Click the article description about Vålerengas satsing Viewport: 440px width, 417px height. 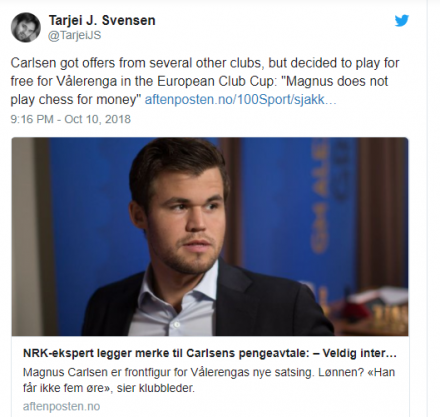point(209,380)
